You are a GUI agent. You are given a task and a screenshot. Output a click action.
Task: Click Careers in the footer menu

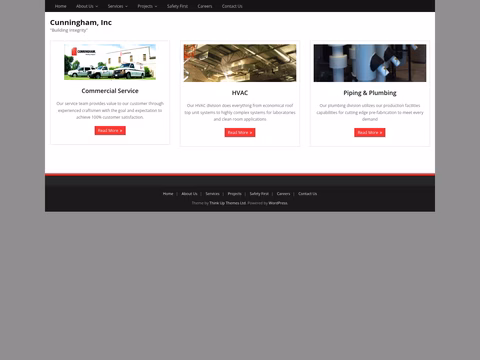pyautogui.click(x=283, y=194)
